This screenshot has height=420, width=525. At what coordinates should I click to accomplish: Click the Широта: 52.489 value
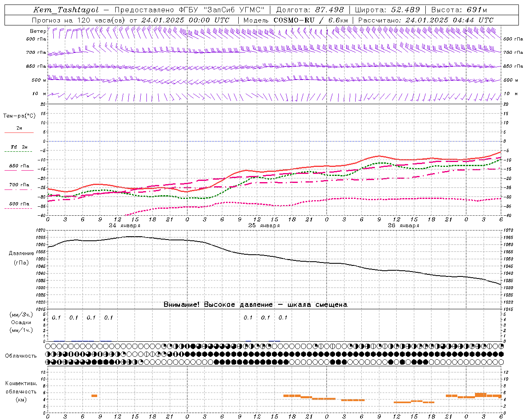pos(388,10)
